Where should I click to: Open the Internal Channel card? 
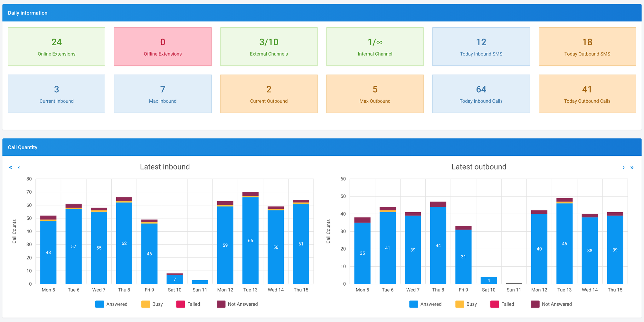coord(375,47)
